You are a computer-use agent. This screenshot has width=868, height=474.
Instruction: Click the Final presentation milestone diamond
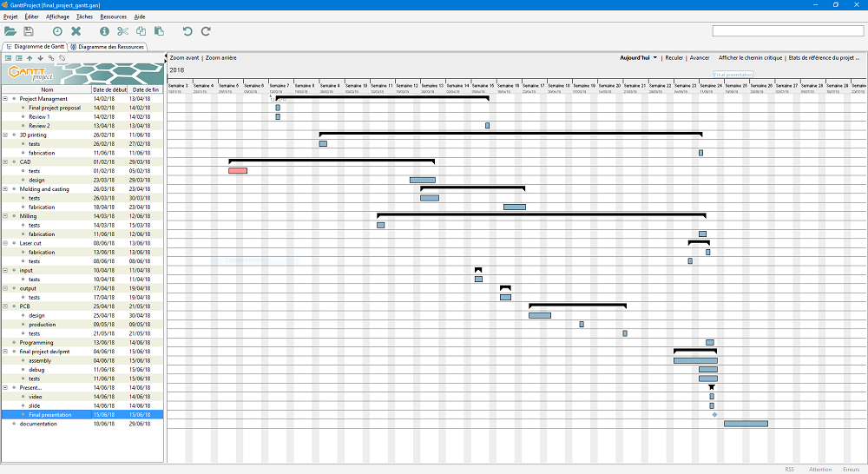tap(714, 415)
